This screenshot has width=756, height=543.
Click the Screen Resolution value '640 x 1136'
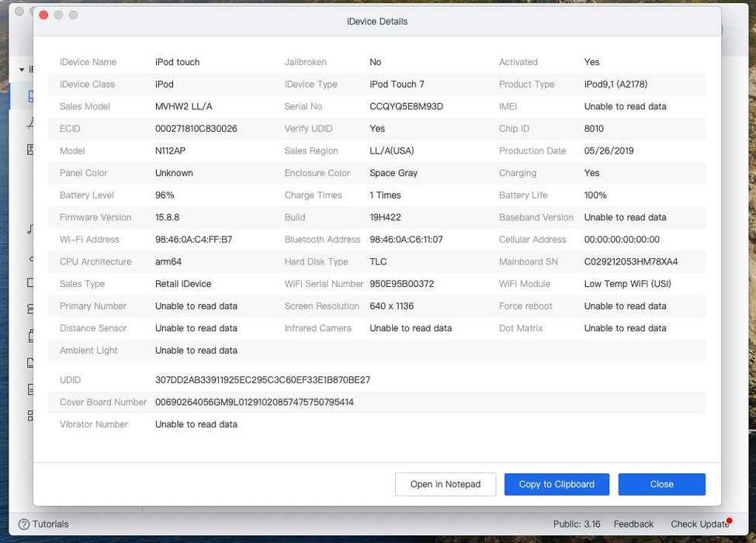[391, 306]
